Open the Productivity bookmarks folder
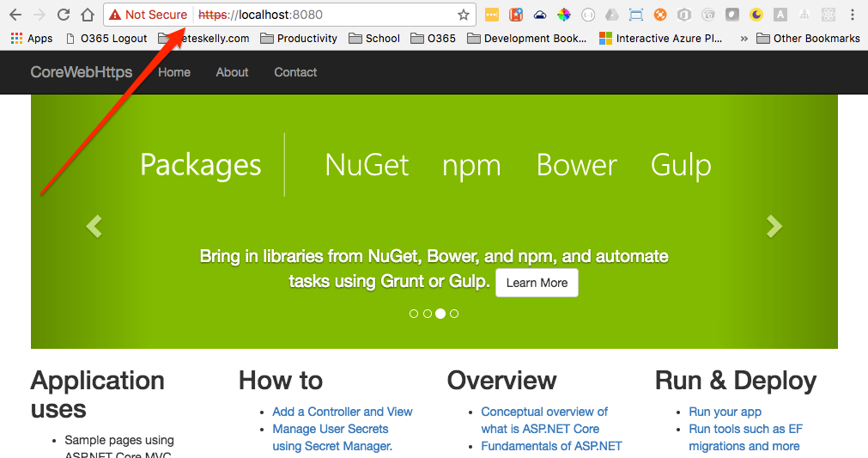Viewport: 868px width, 458px height. pos(299,38)
